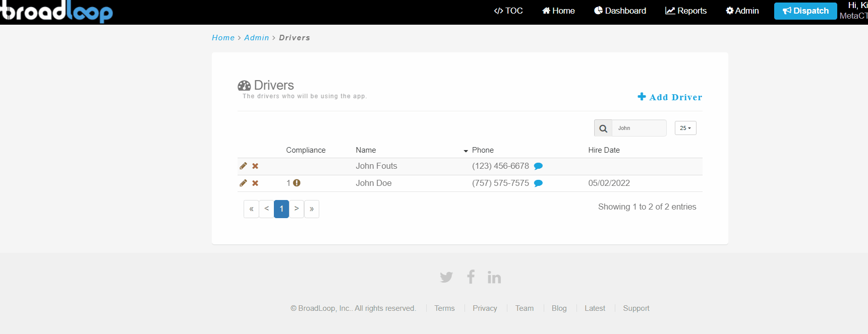Go to previous page with < button
This screenshot has width=868, height=334.
coord(266,209)
